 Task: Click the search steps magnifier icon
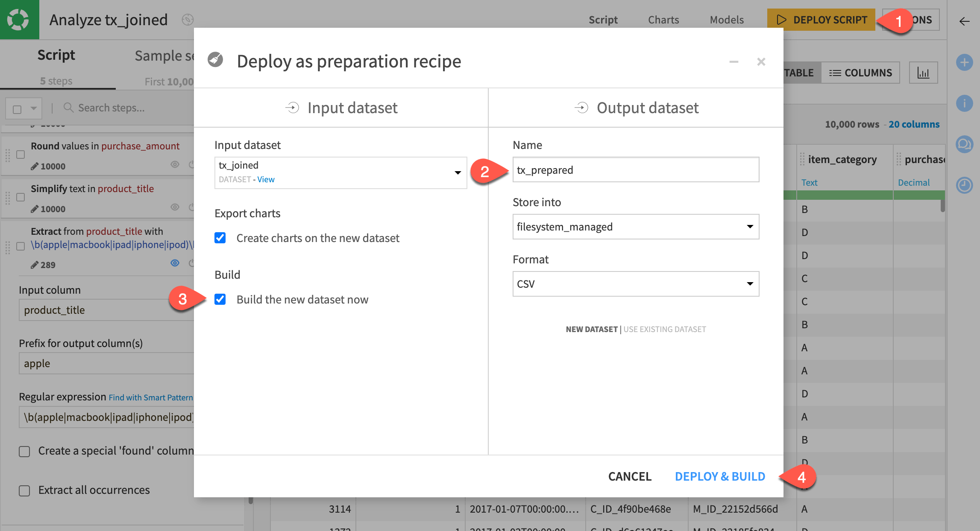[x=68, y=107]
